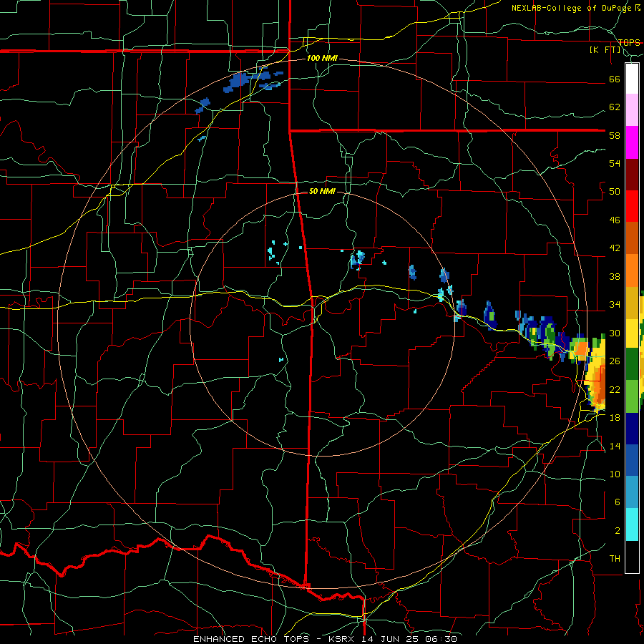Select the cyan legend swatch near 2
This screenshot has height=644, width=644.
632,525
